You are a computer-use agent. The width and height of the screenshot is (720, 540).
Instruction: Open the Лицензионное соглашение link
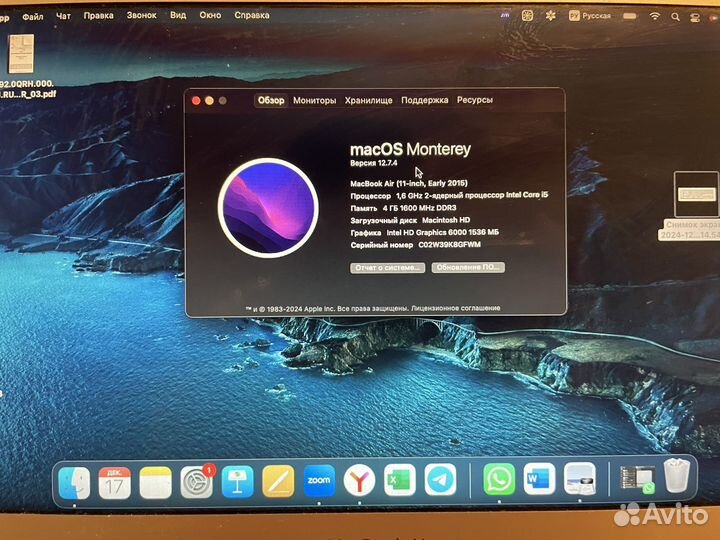tap(456, 308)
